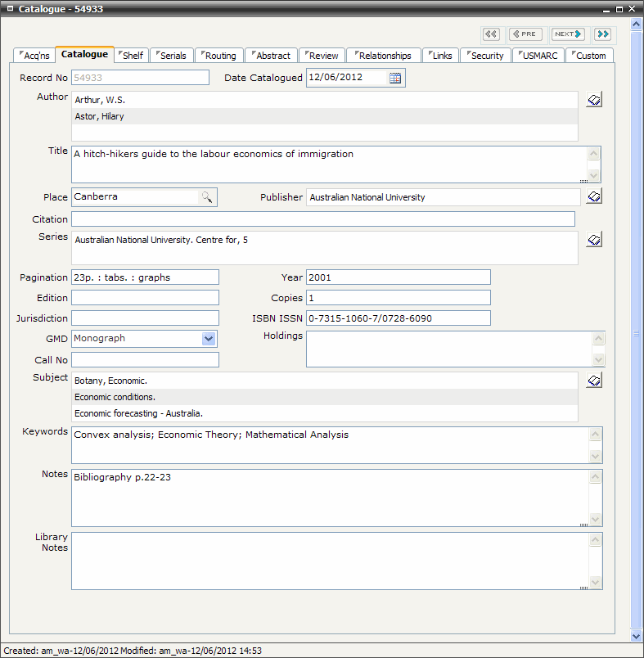The image size is (644, 658).
Task: Go to previous record with PRE button
Action: coord(525,34)
